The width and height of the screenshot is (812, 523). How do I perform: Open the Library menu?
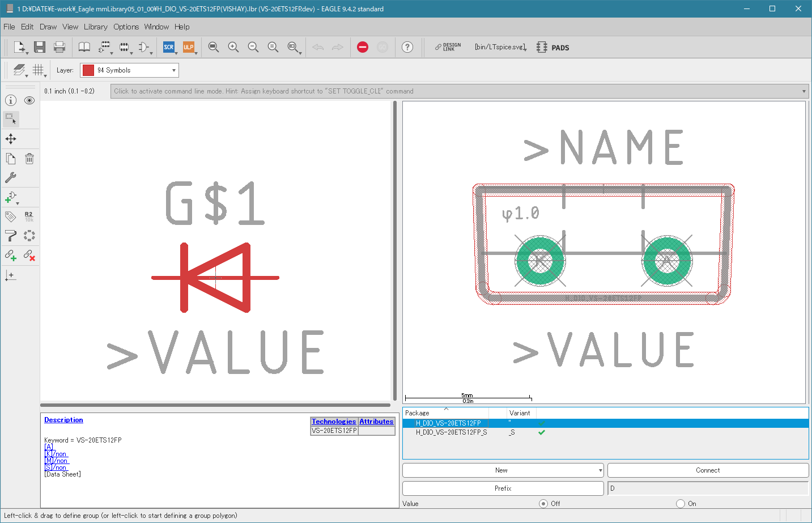coord(95,27)
